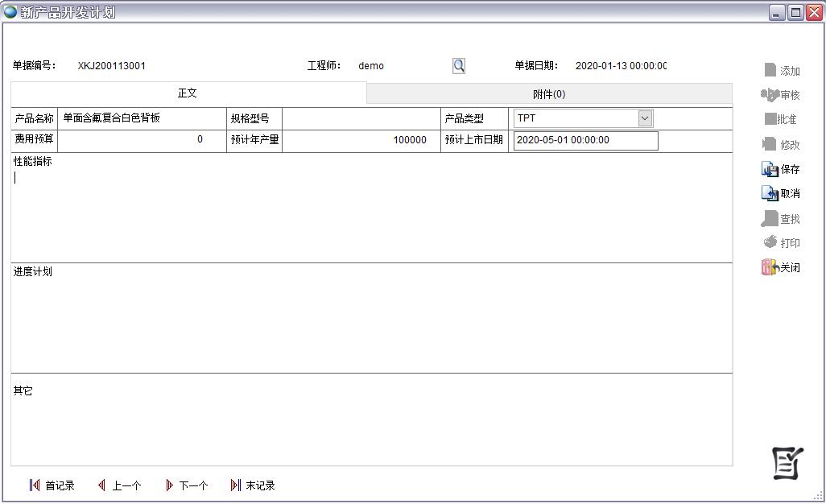Click the 预计上市日期 date field
This screenshot has width=826, height=504.
pos(585,140)
